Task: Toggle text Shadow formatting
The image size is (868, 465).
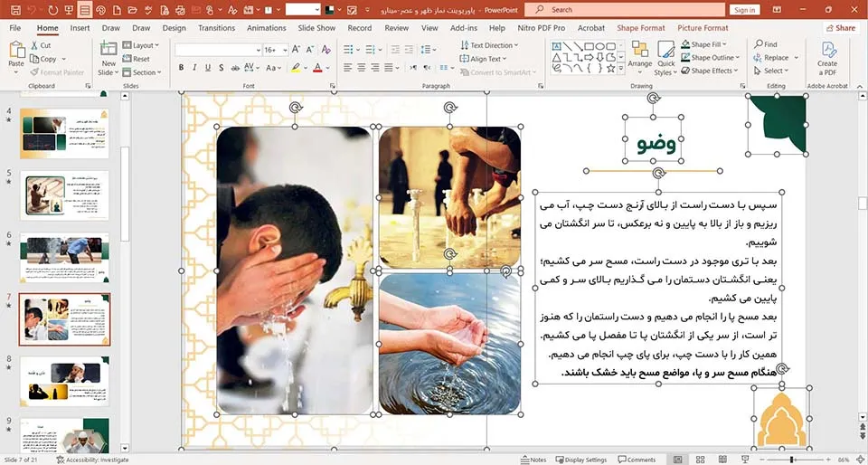Action: (x=221, y=68)
